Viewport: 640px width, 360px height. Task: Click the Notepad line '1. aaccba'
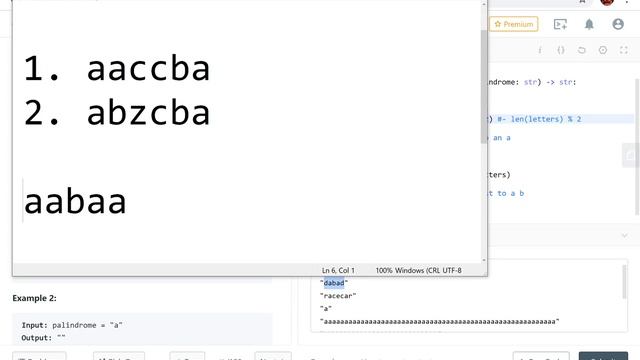pyautogui.click(x=117, y=69)
